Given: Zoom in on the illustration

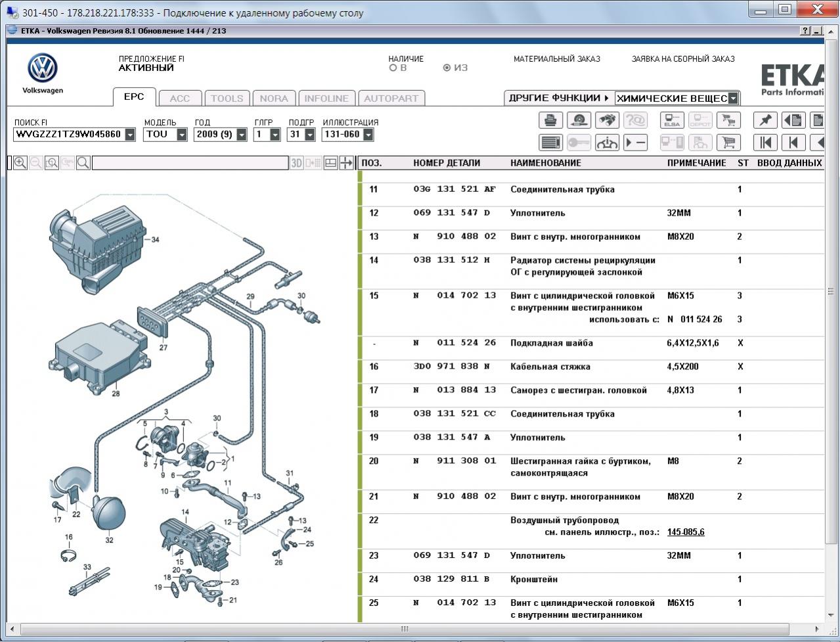Looking at the screenshot, I should [x=20, y=163].
